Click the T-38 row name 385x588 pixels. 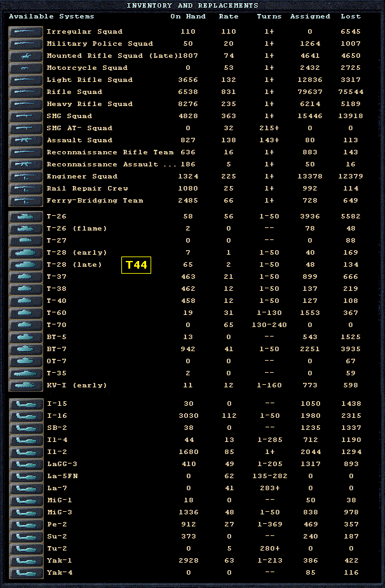(x=57, y=289)
